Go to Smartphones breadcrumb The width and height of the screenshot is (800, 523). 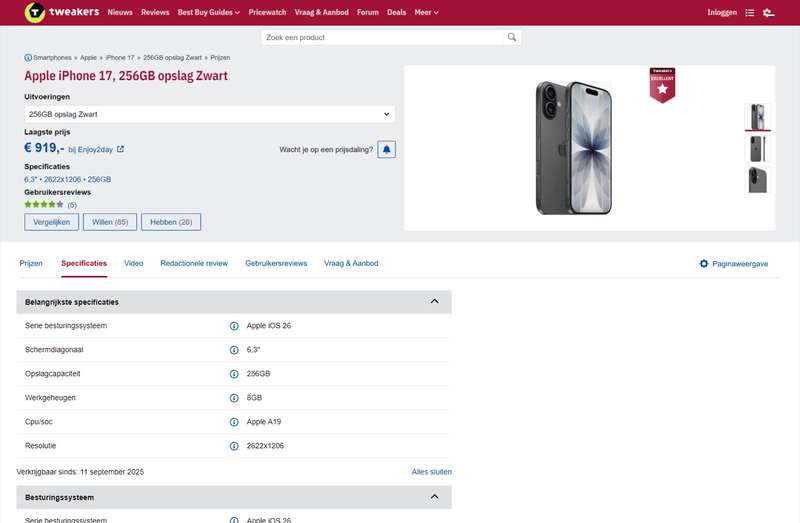[53, 58]
